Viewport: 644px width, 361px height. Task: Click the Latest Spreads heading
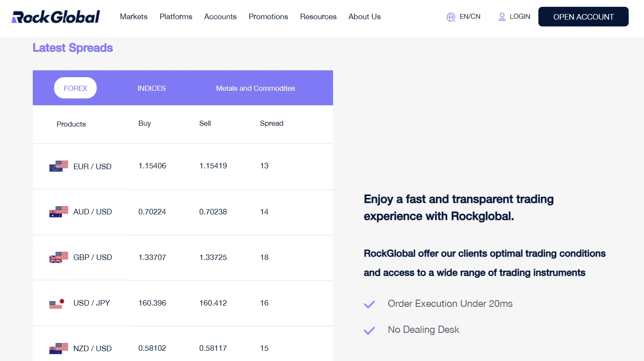(x=73, y=48)
